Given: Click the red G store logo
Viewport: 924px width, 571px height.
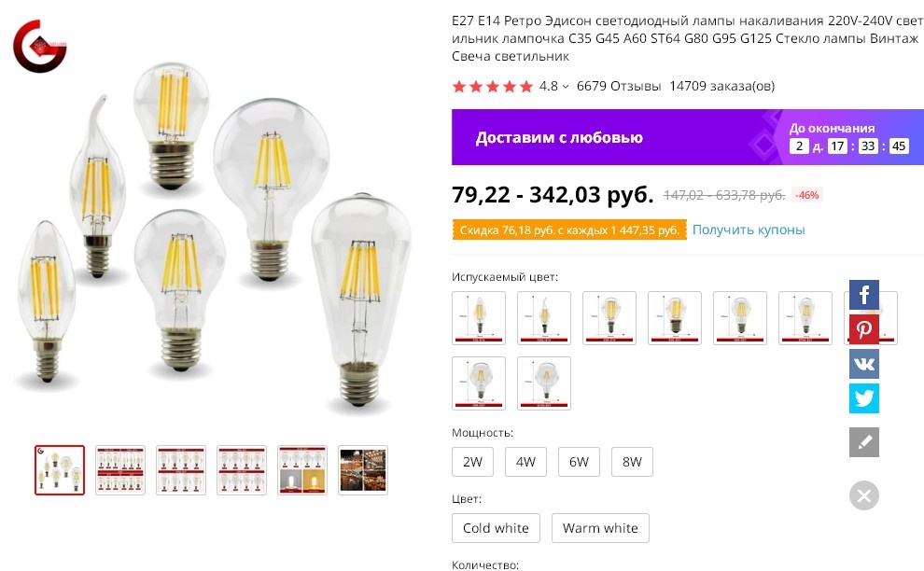Looking at the screenshot, I should [39, 46].
